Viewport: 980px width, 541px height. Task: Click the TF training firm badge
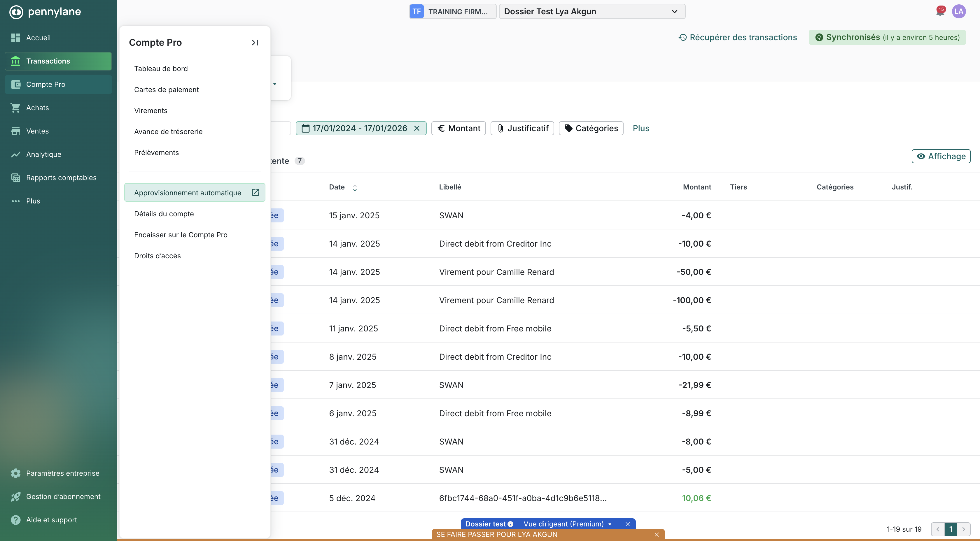416,11
